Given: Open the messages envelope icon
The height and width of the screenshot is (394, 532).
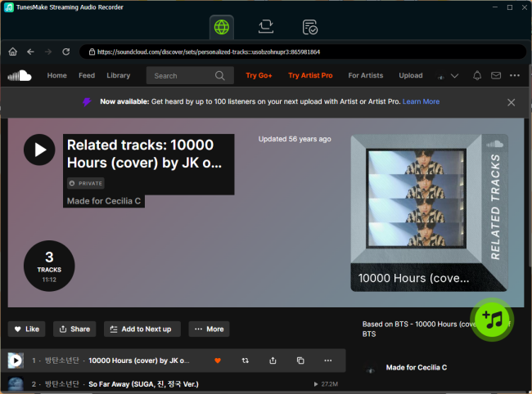Looking at the screenshot, I should (x=496, y=75).
